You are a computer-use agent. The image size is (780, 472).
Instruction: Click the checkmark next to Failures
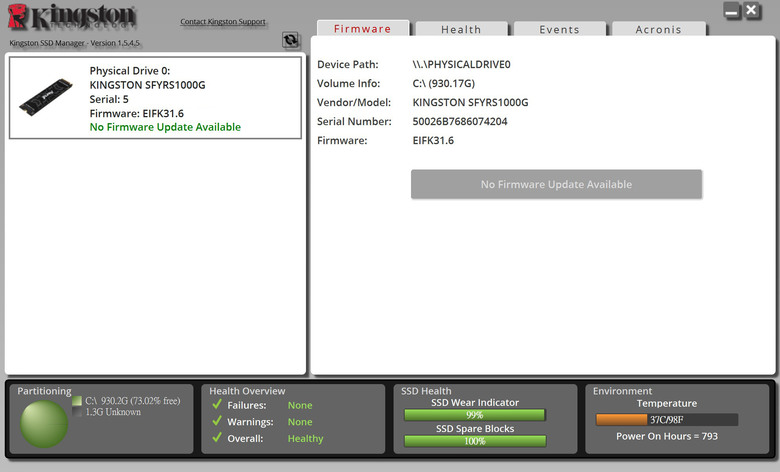click(x=217, y=404)
